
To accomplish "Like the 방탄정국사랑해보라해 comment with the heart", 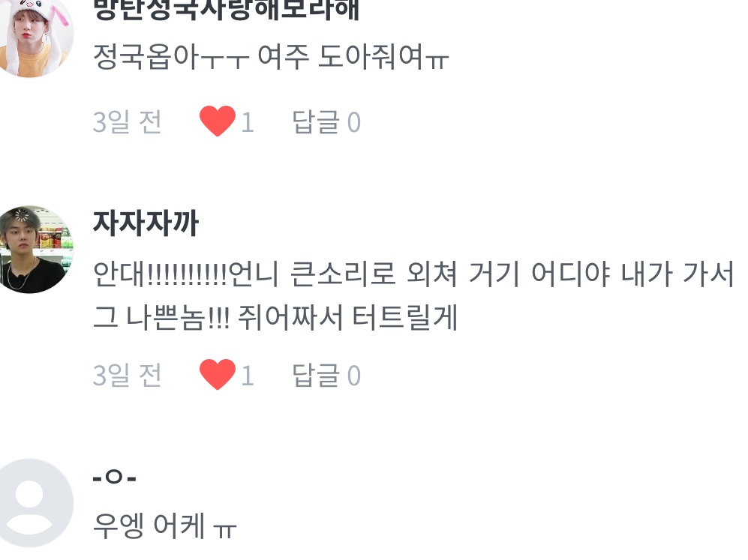I will point(217,121).
